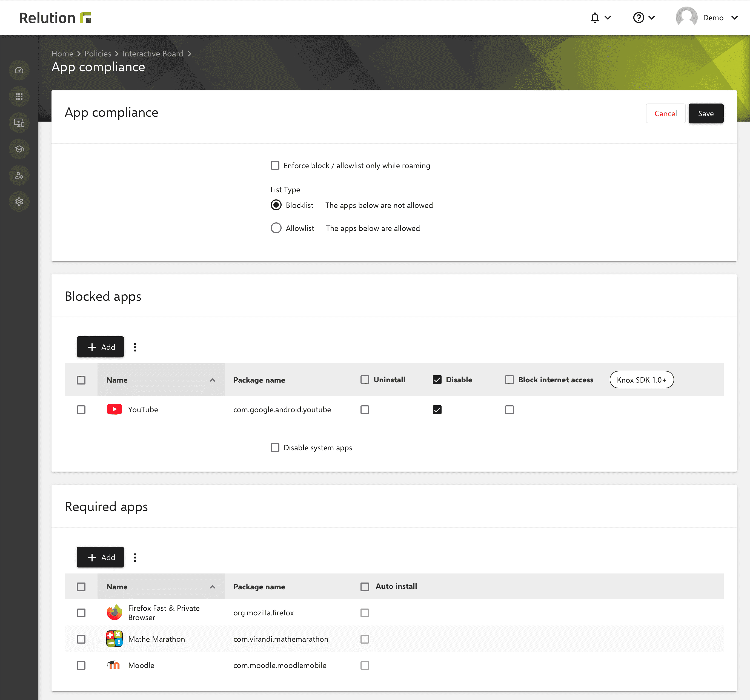Click the Mathe Marathon app name
The image size is (750, 700).
pyautogui.click(x=157, y=639)
